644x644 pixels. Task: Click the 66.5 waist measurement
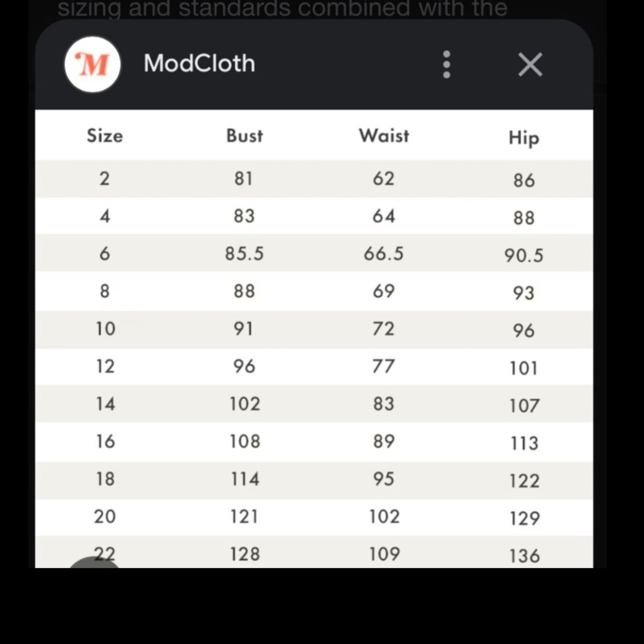point(384,254)
